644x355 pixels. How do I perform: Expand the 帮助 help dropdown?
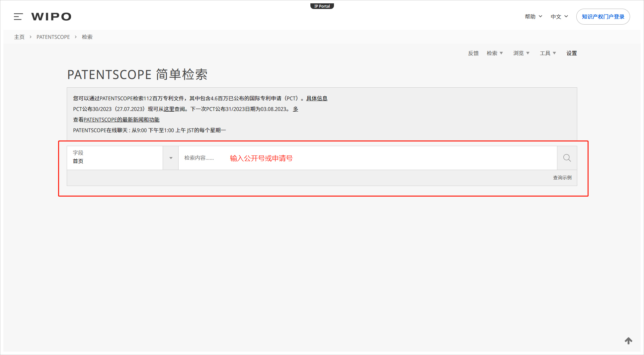tap(533, 17)
